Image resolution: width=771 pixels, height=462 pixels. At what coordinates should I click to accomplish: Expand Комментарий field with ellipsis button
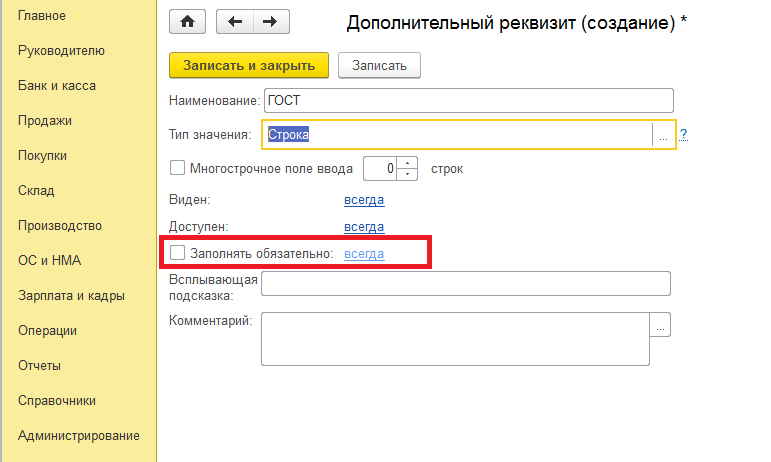660,325
